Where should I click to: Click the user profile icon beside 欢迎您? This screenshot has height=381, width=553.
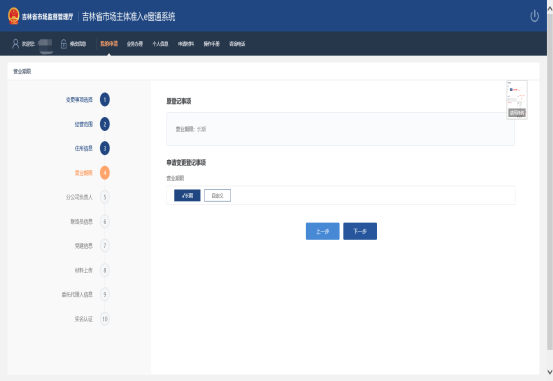click(x=16, y=44)
